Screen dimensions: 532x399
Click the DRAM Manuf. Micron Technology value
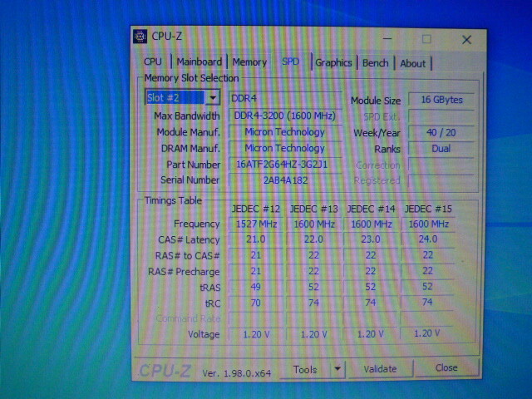point(285,148)
